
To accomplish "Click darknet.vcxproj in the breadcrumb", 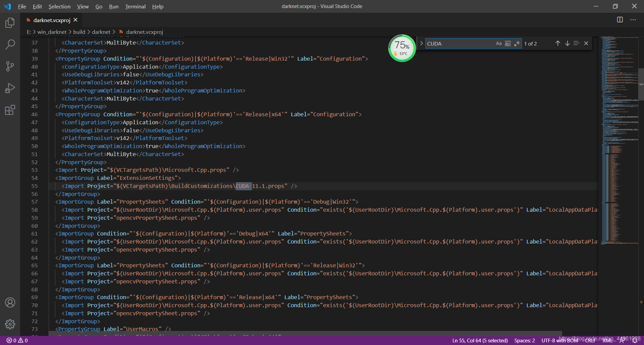I will (x=144, y=32).
